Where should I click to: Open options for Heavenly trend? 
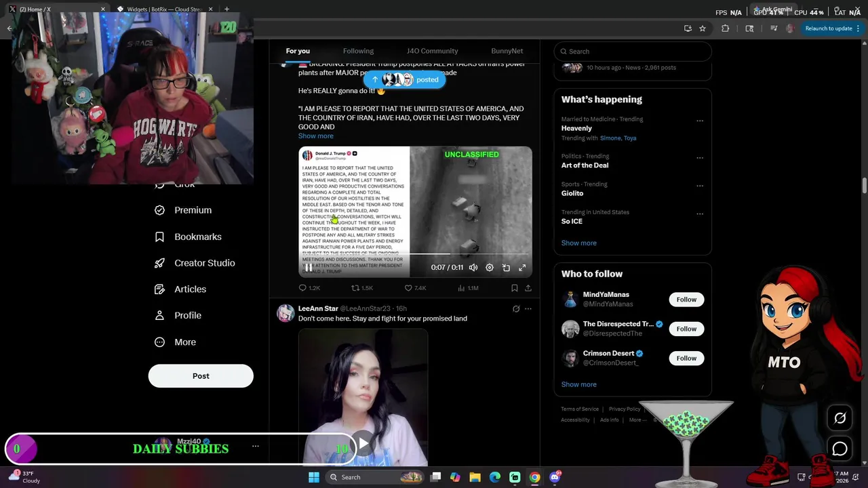pos(700,121)
